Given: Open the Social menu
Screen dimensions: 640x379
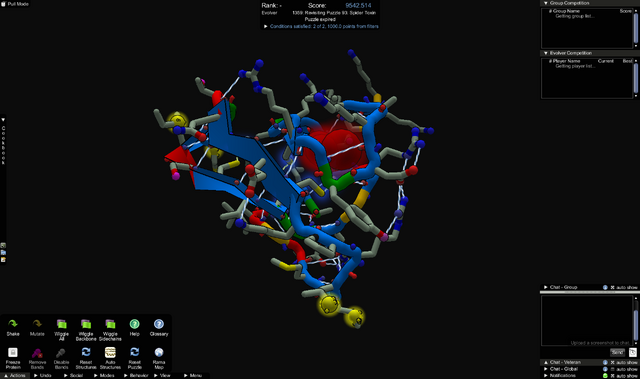Looking at the screenshot, I should tap(73, 375).
